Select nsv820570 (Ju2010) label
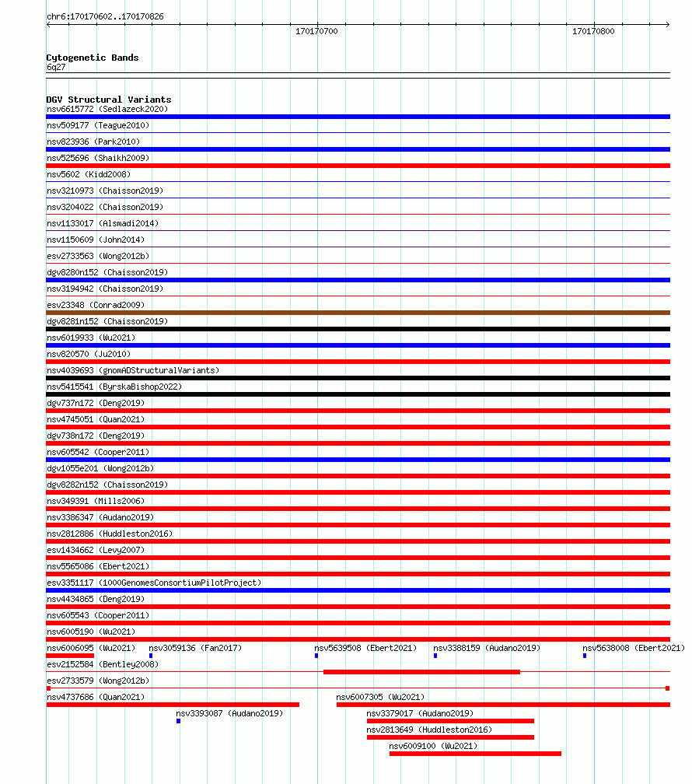The height and width of the screenshot is (784, 692). [89, 354]
